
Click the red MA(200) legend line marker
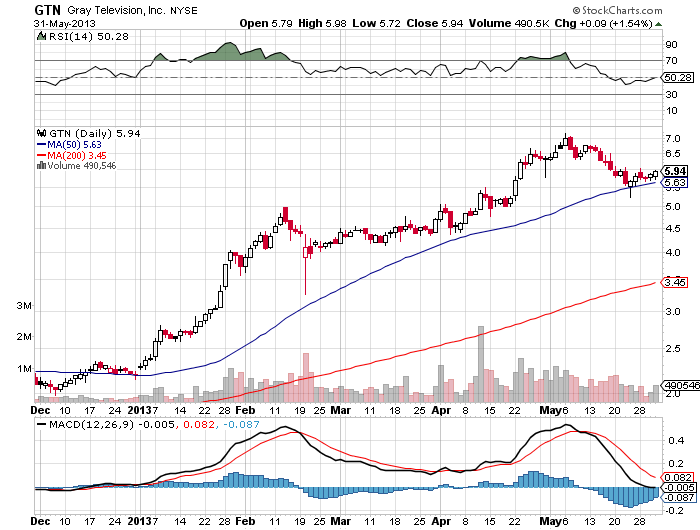(x=41, y=155)
